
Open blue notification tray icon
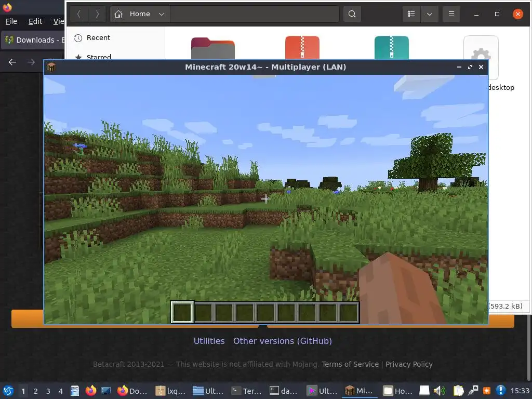click(x=501, y=391)
